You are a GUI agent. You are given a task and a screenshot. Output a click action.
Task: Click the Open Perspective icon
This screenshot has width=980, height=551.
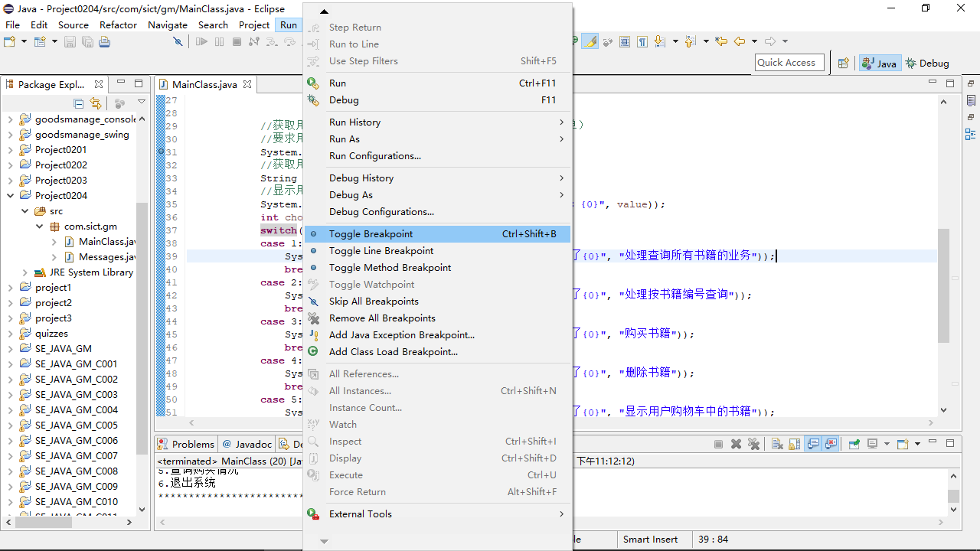tap(843, 64)
